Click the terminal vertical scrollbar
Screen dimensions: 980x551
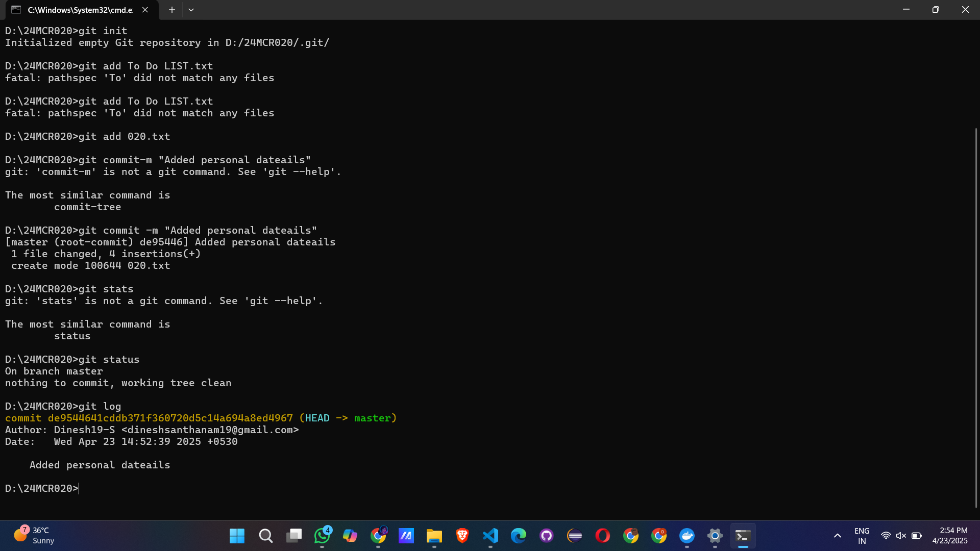pos(976,317)
